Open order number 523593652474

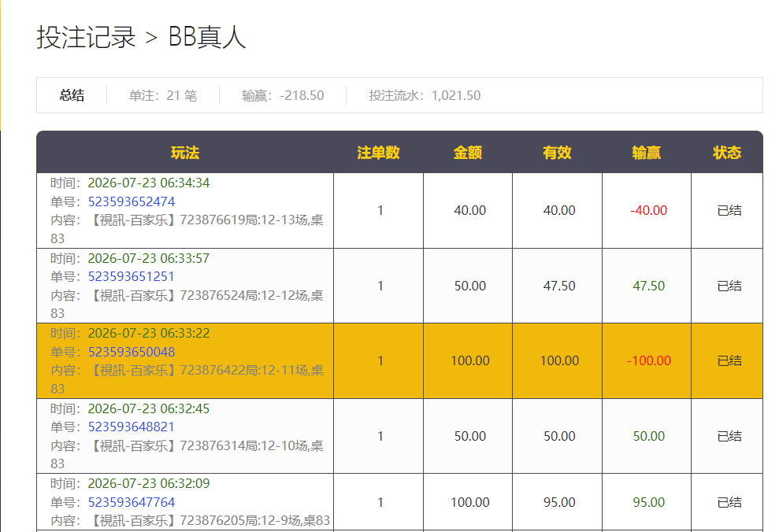pyautogui.click(x=132, y=201)
